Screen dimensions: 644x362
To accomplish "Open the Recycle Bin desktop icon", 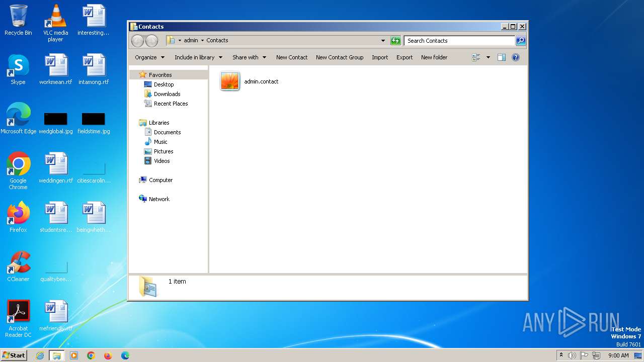I will 18,20.
